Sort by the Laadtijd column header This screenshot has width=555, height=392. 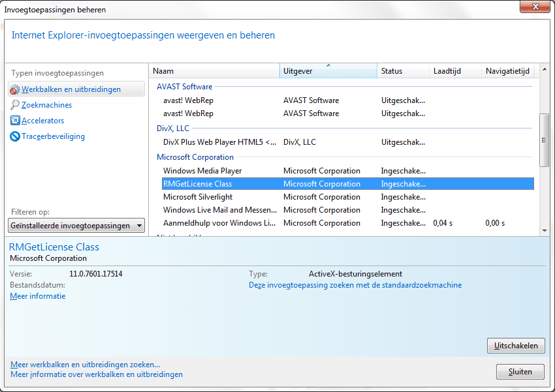455,71
